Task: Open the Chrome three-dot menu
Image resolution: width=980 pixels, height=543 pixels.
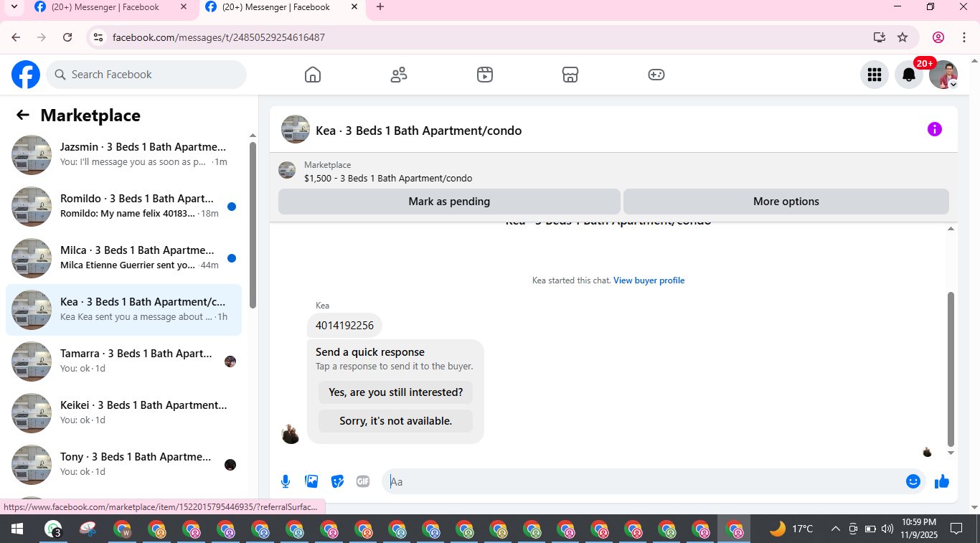Action: pyautogui.click(x=964, y=37)
